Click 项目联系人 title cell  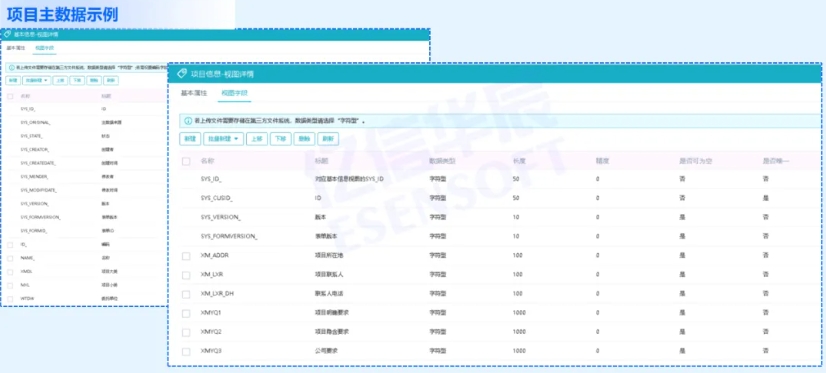(x=328, y=274)
